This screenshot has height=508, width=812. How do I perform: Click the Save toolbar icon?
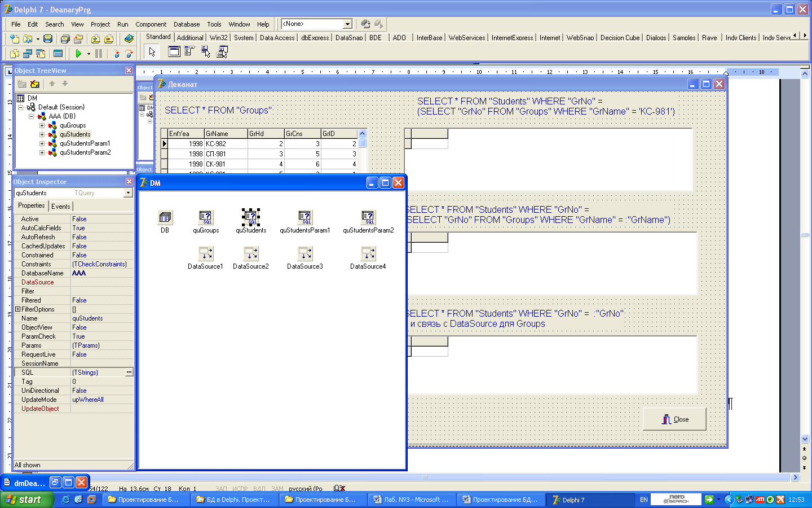[48, 39]
